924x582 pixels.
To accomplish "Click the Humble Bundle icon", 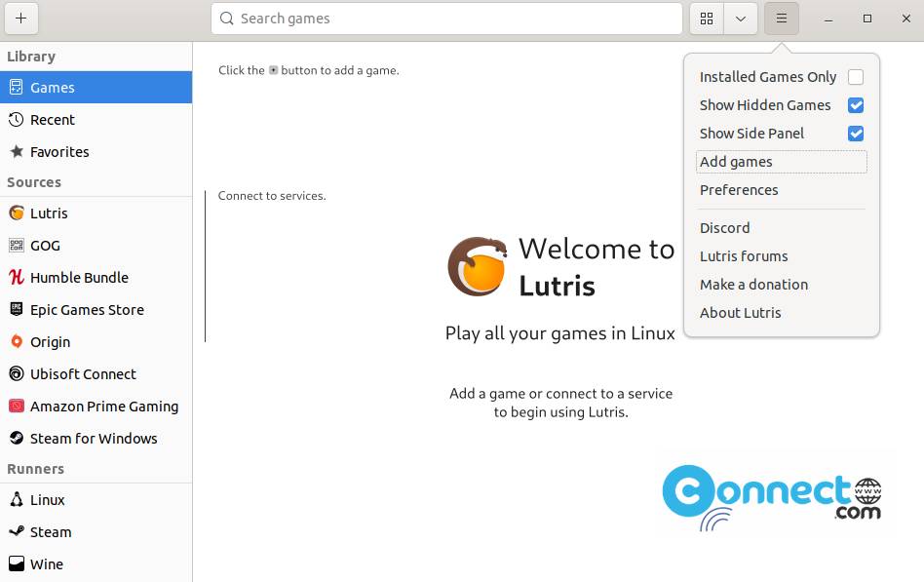I will coord(17,277).
